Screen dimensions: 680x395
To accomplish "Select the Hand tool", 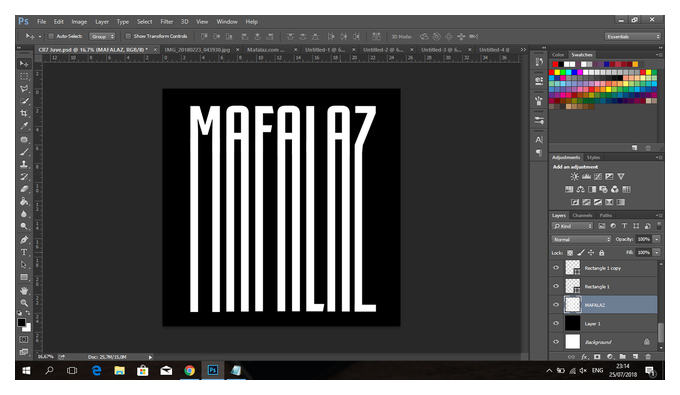I will point(24,291).
